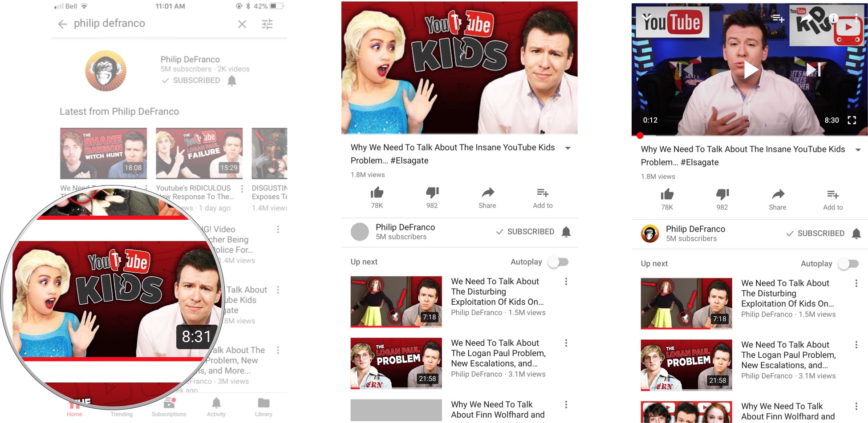868x423 pixels.
Task: Expand the video description in the middle screenshot
Action: (568, 148)
